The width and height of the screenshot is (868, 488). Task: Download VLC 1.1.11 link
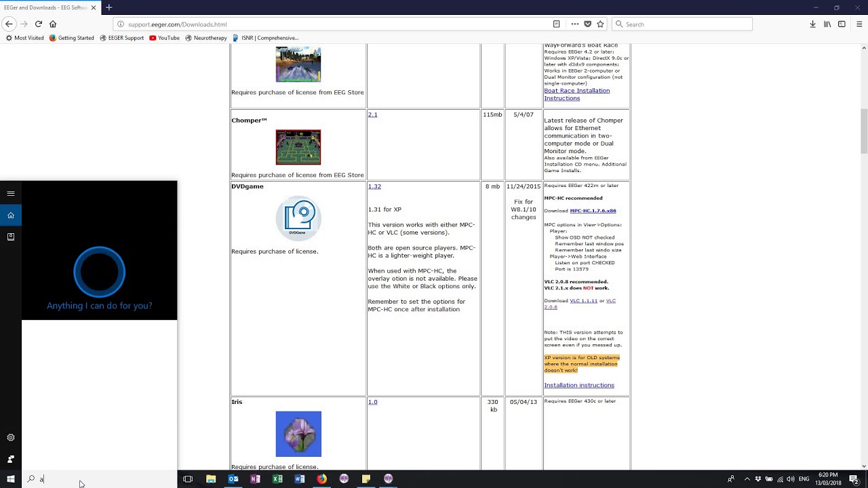click(583, 301)
